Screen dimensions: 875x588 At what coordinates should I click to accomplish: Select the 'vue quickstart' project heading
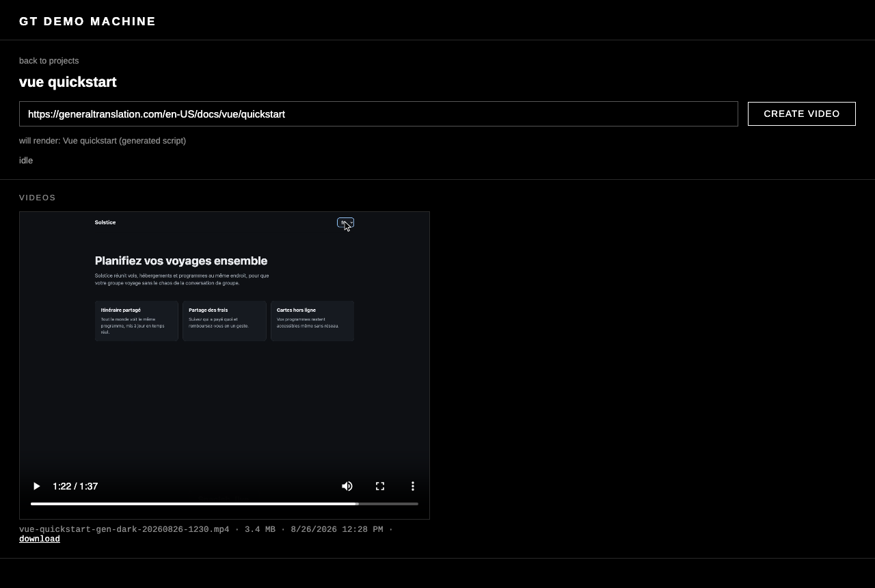point(68,82)
